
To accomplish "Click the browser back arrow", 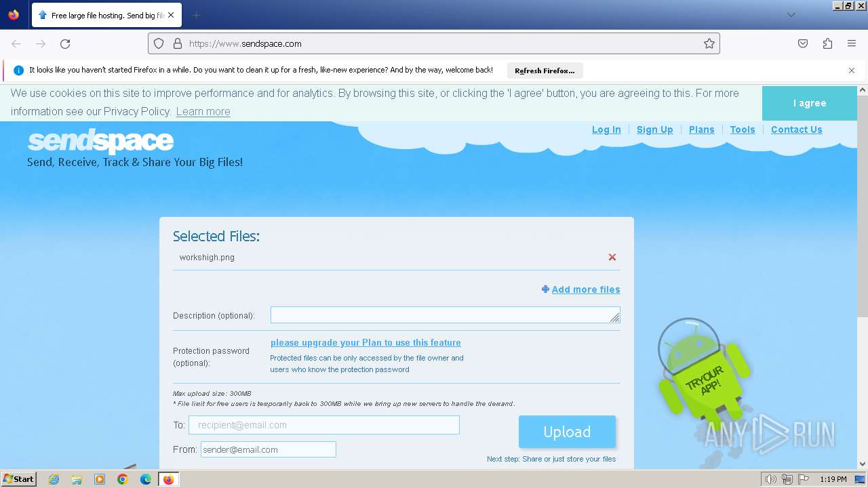I will point(16,43).
